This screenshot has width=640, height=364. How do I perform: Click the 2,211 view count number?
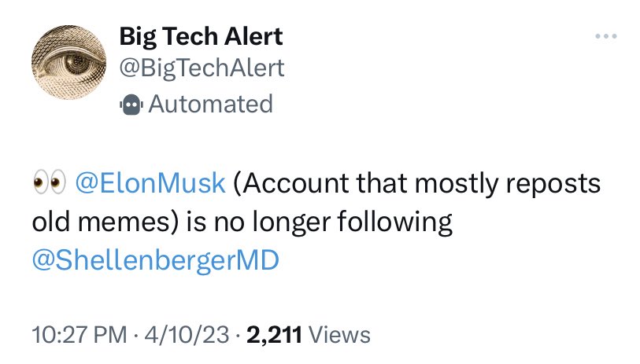pyautogui.click(x=272, y=334)
